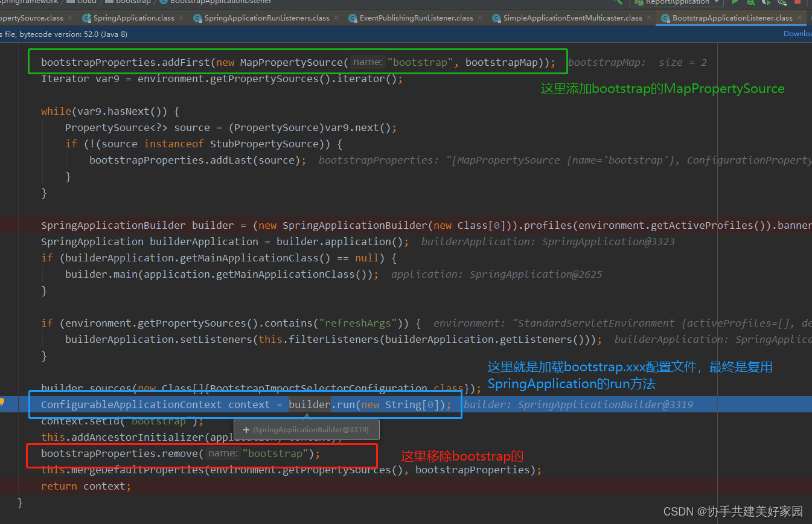812x524 pixels.
Task: Close the SpringApplication.class tab
Action: 182,18
